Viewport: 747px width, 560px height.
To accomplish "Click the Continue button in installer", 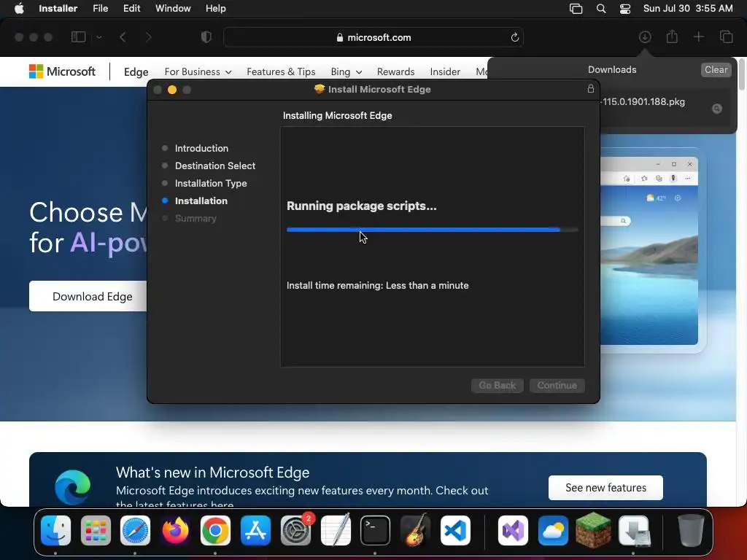I will click(557, 385).
